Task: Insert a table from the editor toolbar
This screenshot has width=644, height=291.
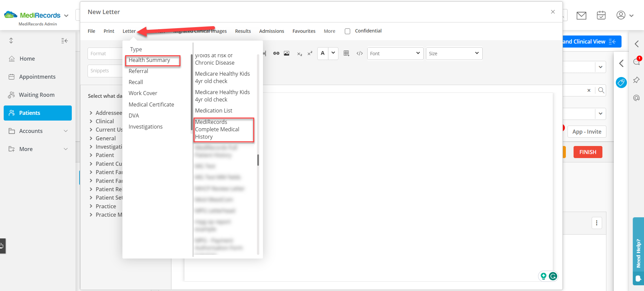Action: point(346,54)
